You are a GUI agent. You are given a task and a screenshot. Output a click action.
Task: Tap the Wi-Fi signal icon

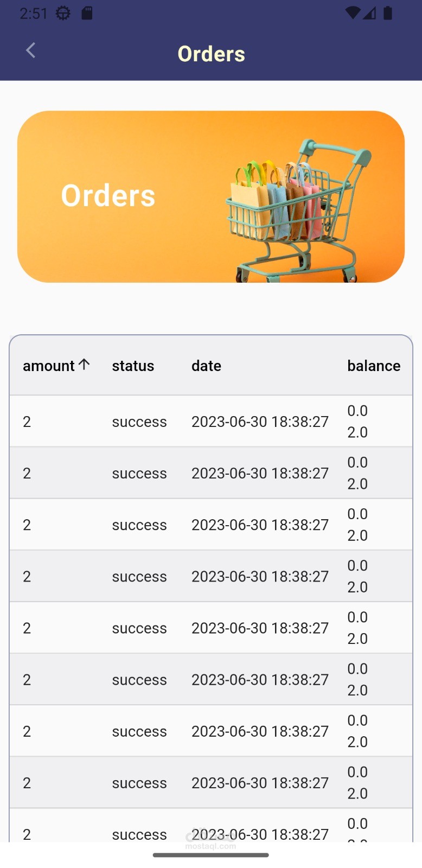pos(353,13)
